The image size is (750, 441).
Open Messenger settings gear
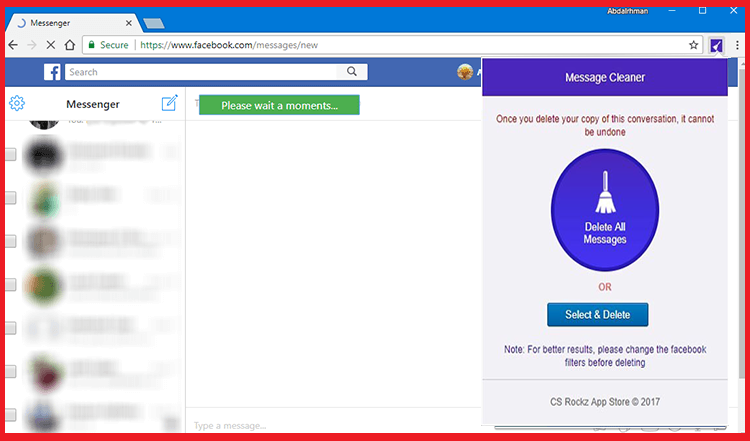17,103
